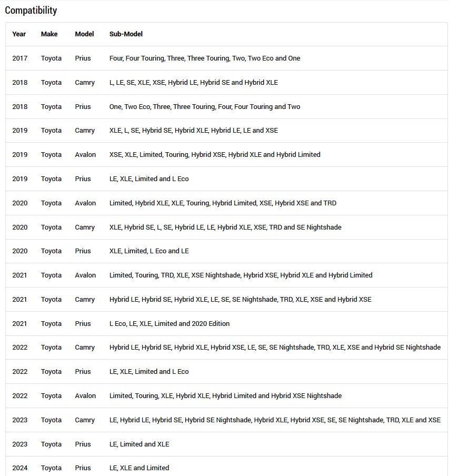Click the Year column header
The image size is (449, 476).
click(19, 34)
